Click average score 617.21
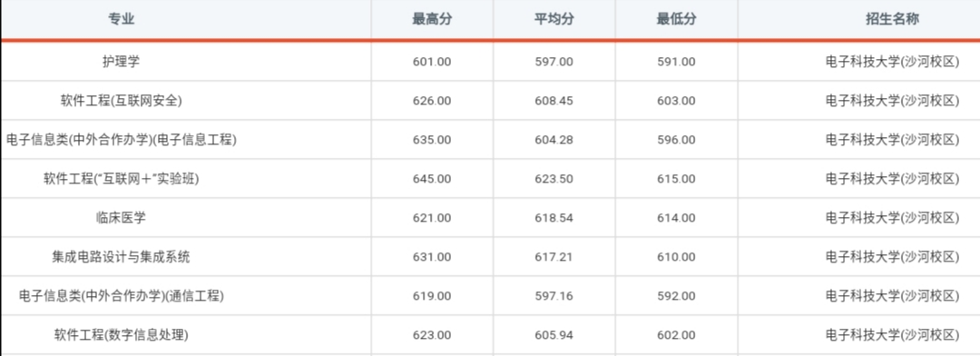Viewport: 980px width, 356px height. point(554,257)
